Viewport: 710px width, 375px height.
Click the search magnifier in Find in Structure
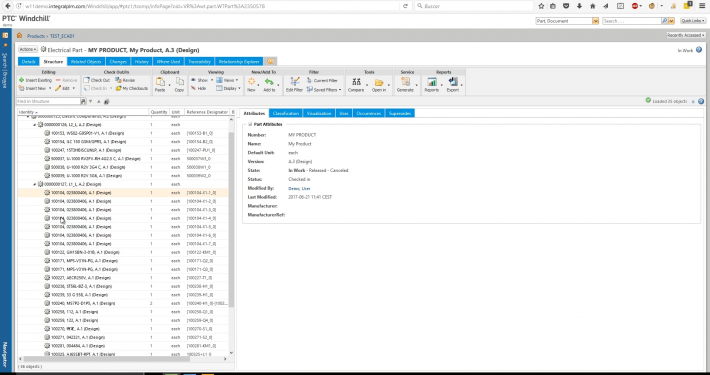tap(83, 101)
